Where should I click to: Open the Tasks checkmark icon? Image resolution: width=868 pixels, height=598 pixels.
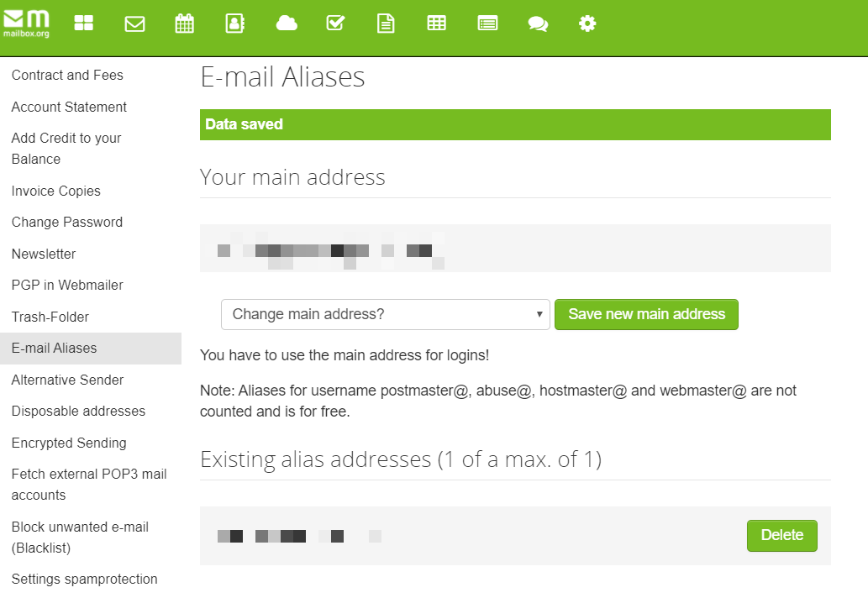click(x=335, y=24)
